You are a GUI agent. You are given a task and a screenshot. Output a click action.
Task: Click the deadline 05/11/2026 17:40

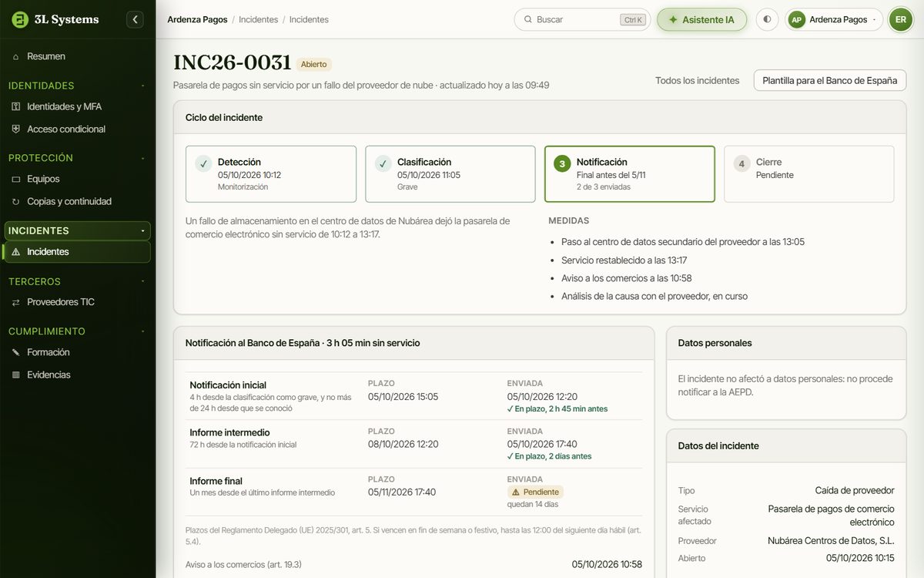pos(402,492)
